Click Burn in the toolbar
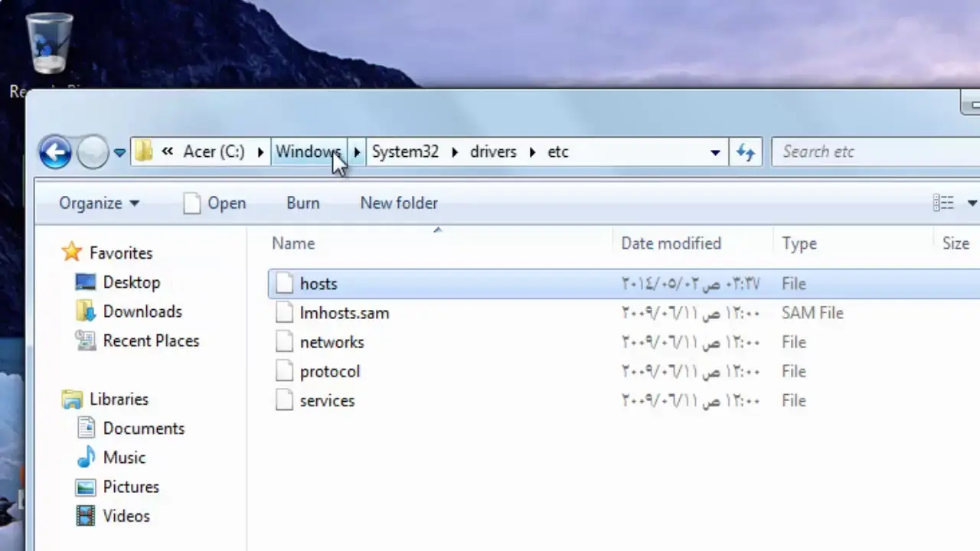This screenshot has width=980, height=551. click(x=303, y=203)
